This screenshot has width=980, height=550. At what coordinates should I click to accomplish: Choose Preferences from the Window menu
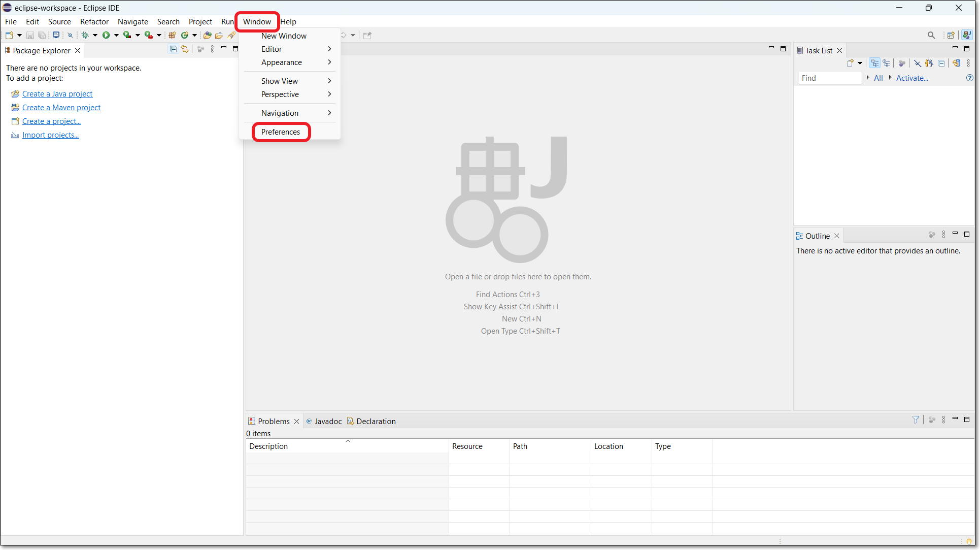(281, 132)
